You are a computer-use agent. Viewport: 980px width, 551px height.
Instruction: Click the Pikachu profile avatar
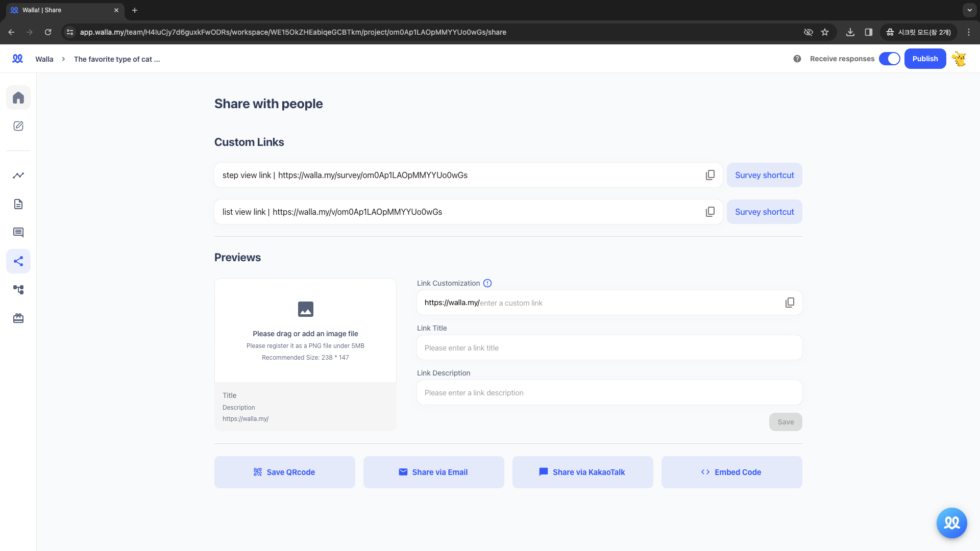960,59
